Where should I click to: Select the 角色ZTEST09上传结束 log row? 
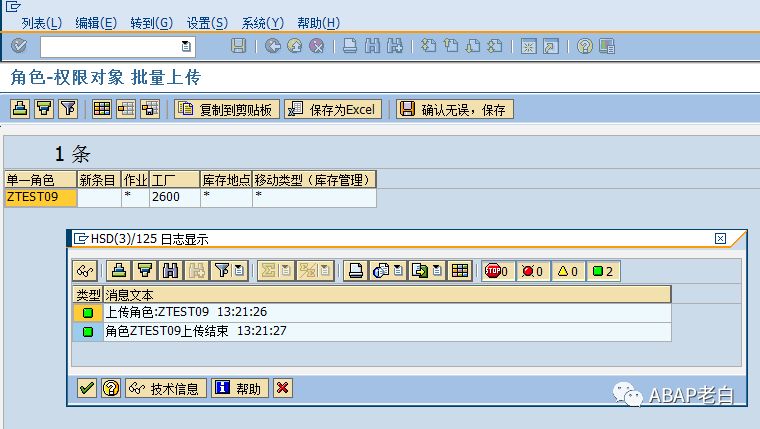[x=372, y=332]
